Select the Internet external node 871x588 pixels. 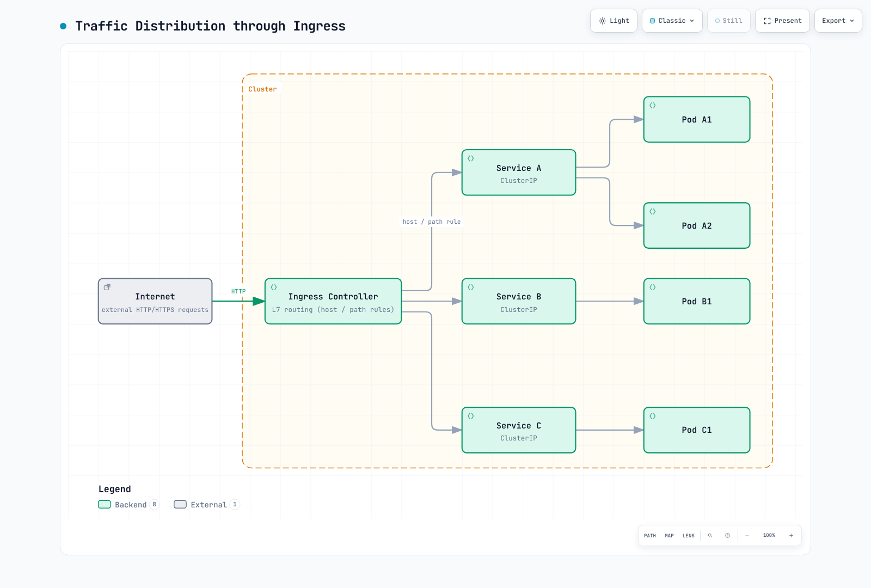155,302
